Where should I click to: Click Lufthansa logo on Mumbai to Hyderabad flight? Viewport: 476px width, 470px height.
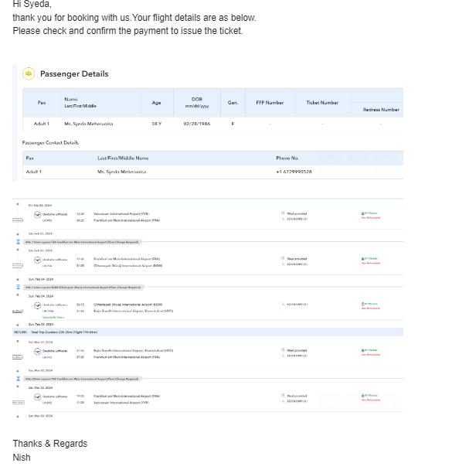click(x=37, y=305)
